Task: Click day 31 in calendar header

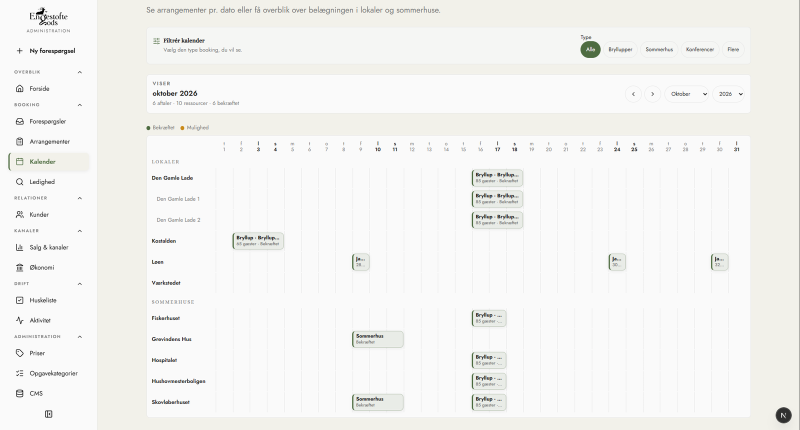Action: pyautogui.click(x=736, y=147)
